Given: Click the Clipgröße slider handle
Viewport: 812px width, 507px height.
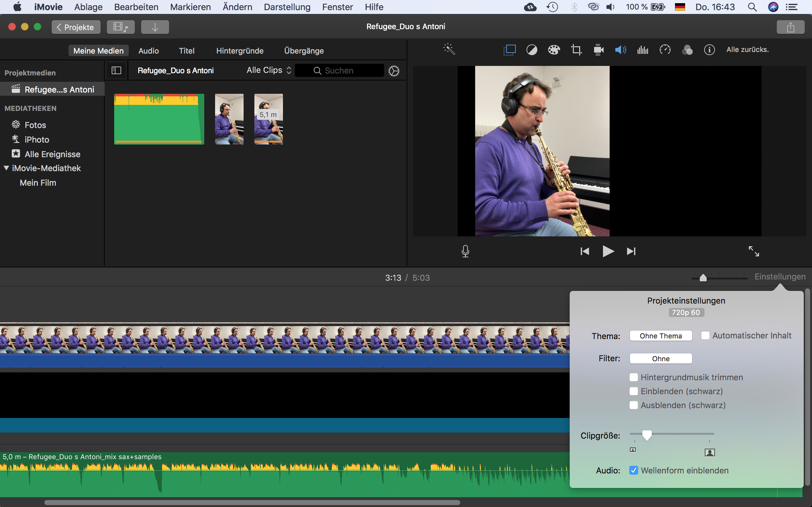Looking at the screenshot, I should click(646, 435).
